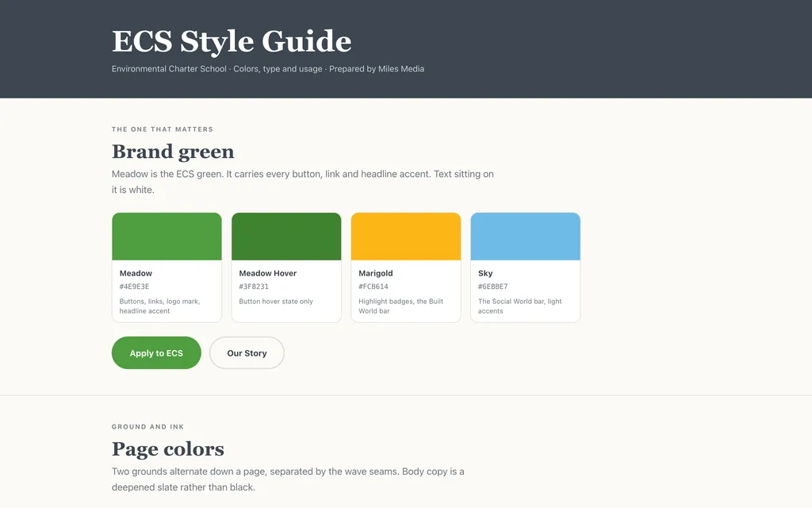Click the hex code #FCB614

(x=373, y=286)
